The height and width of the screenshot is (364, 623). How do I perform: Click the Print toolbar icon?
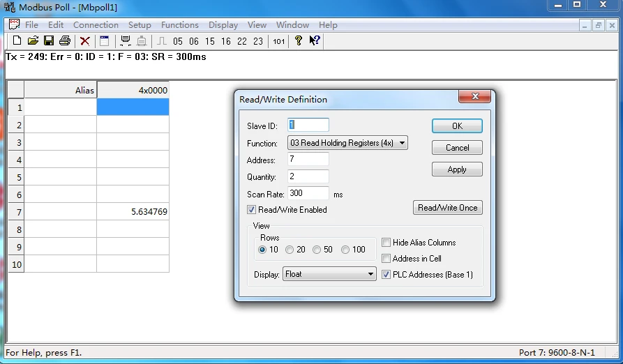65,41
